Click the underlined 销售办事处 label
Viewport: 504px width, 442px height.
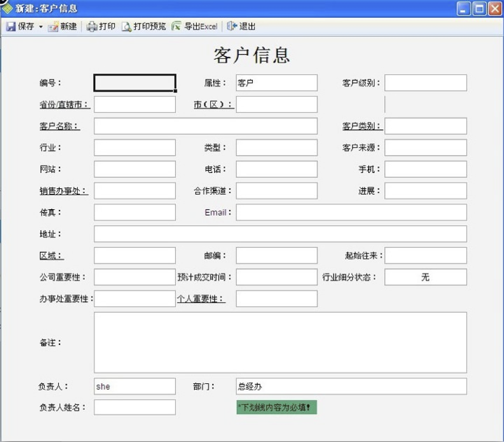[64, 191]
